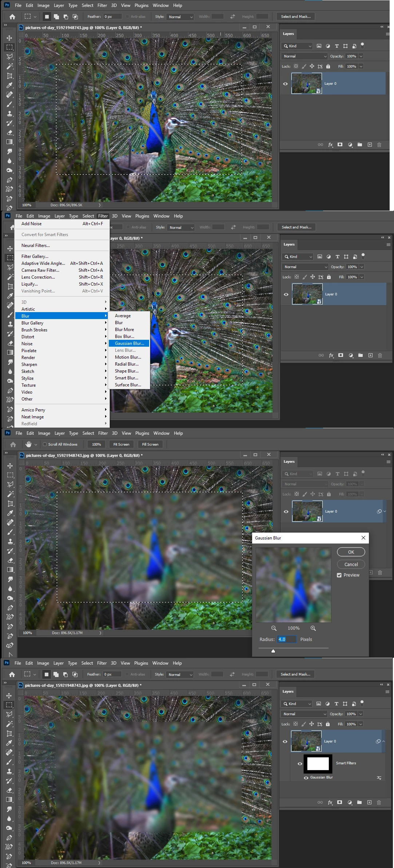Filter for type layers in topmost Layers panel
The height and width of the screenshot is (868, 394).
point(337,46)
